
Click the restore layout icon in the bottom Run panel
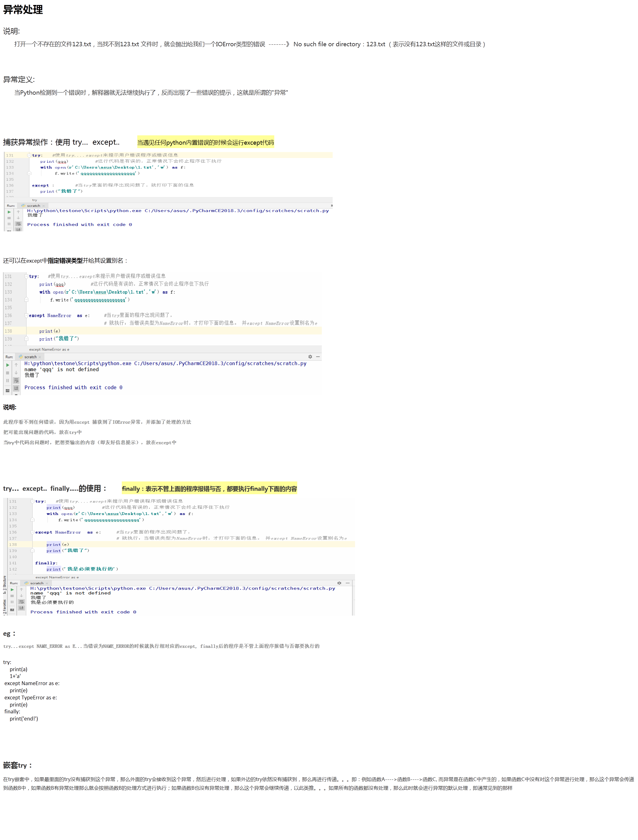(x=12, y=609)
